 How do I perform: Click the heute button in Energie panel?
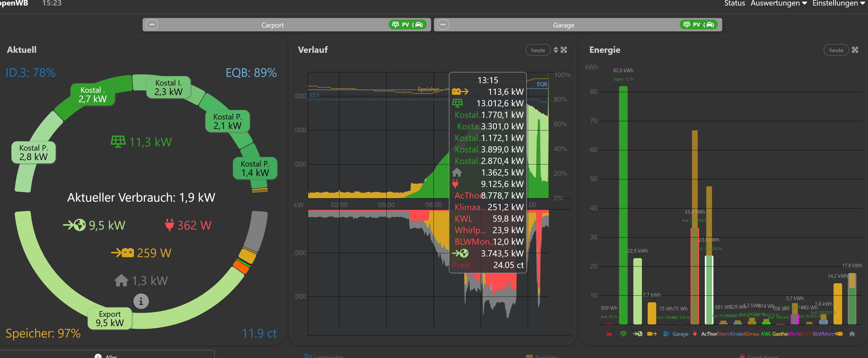(x=836, y=50)
